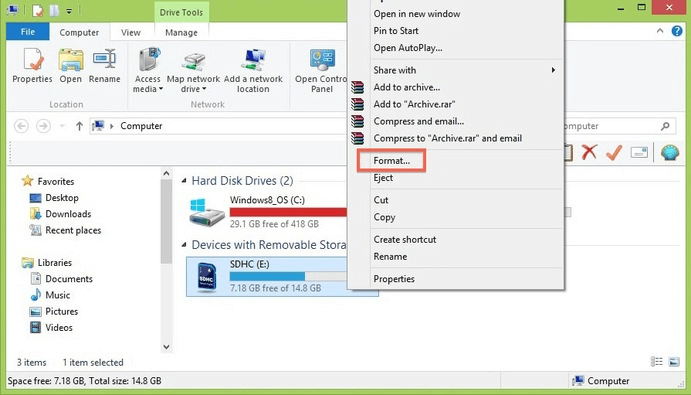Click the Computer status bar indicator
Image resolution: width=691 pixels, height=395 pixels.
coord(601,380)
